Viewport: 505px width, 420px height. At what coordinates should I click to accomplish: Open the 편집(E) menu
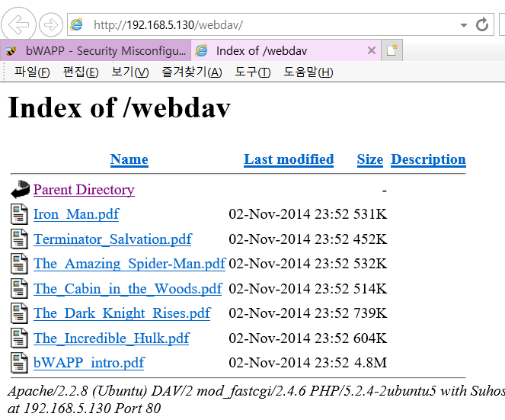[81, 72]
